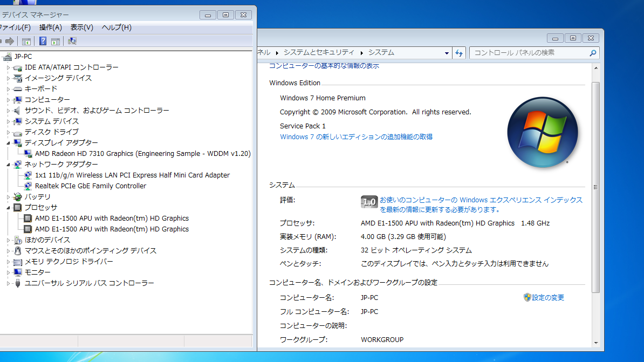This screenshot has height=362, width=644.
Task: Open the 操作(A) menu
Action: click(x=51, y=28)
